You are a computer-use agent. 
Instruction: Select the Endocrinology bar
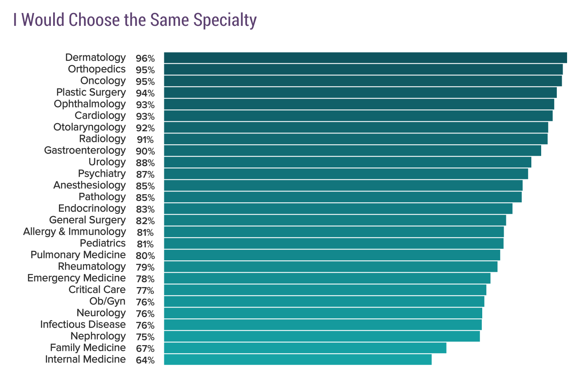click(x=338, y=209)
